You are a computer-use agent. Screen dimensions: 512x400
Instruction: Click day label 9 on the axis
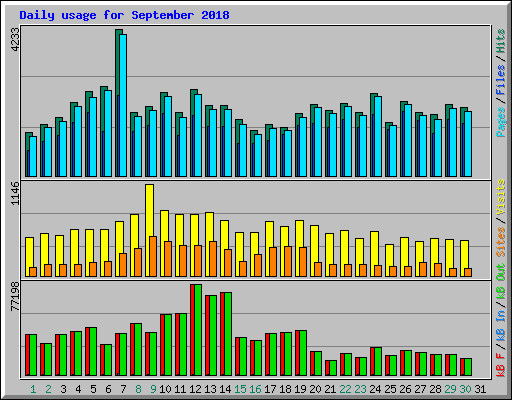[153, 389]
